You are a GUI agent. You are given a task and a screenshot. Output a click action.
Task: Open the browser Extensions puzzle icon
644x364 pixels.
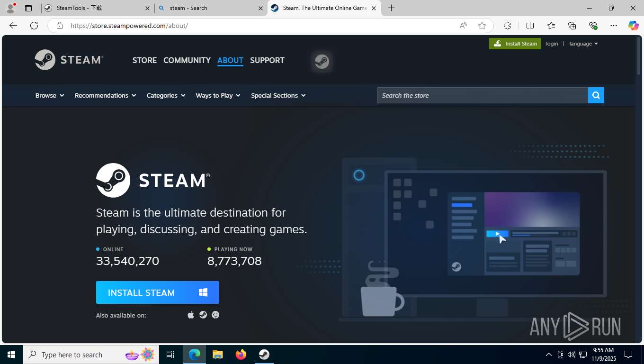pyautogui.click(x=507, y=26)
